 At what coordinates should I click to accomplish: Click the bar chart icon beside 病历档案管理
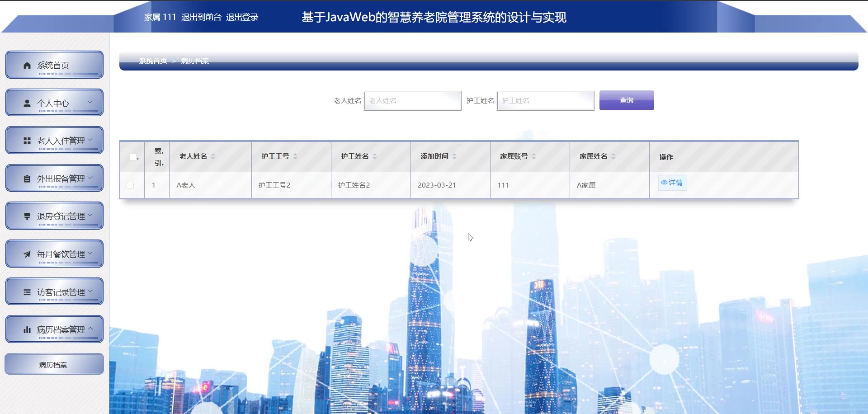[x=27, y=330]
